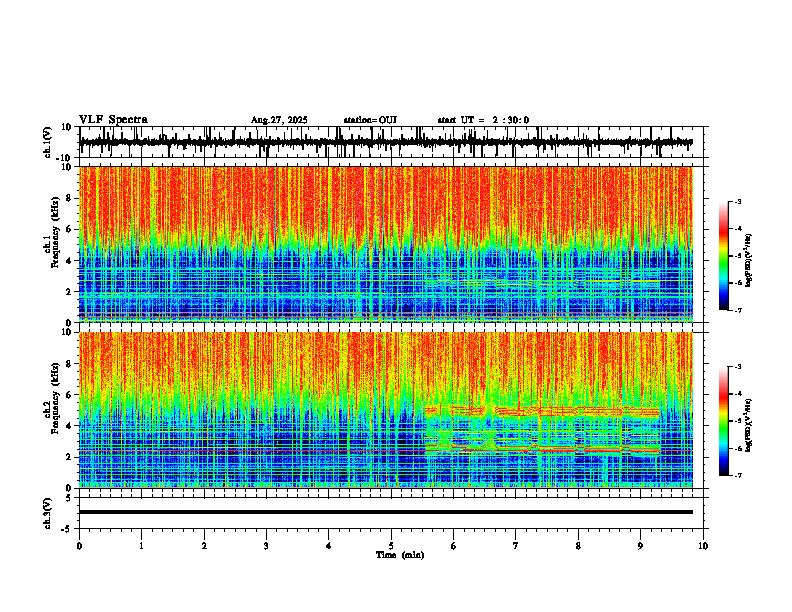Click time axis tick label "2"
792x612 pixels.
tap(204, 546)
